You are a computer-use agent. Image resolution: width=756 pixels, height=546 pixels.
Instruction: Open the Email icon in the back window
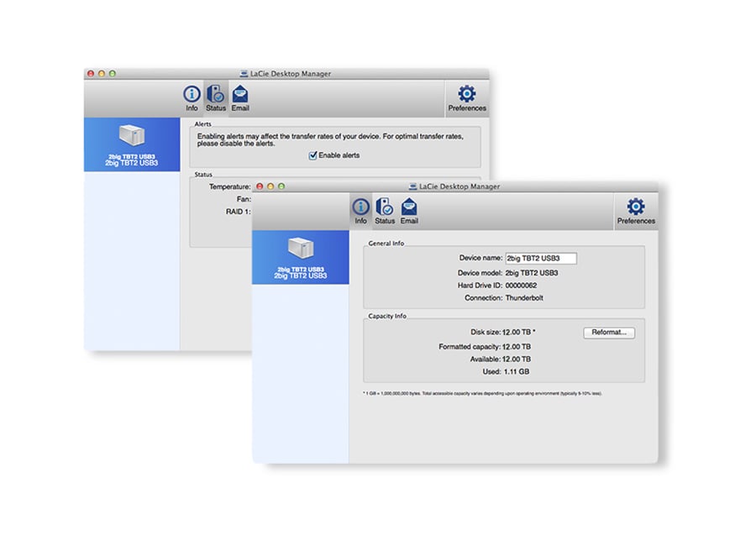tap(240, 98)
